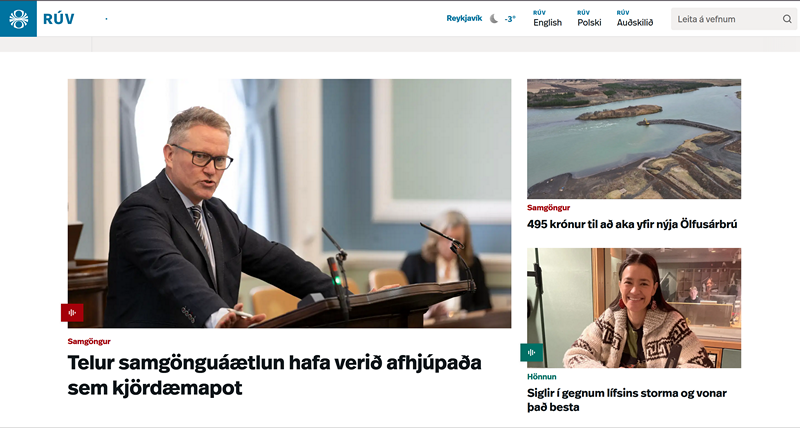Screen dimensions: 800x428
Task: Open Reykjavík weather link
Action: (x=464, y=18)
